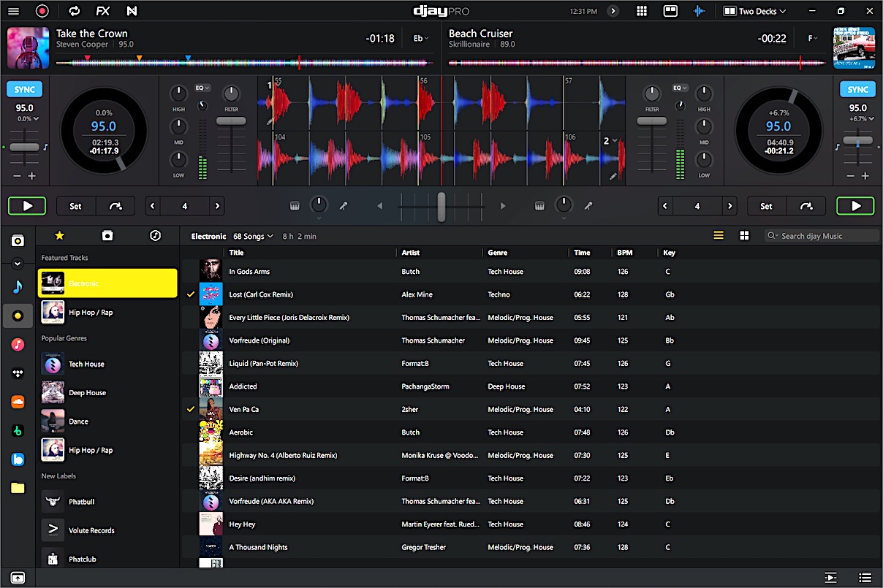
Task: Select the SoundCloud source in the sidebar
Action: tap(18, 402)
